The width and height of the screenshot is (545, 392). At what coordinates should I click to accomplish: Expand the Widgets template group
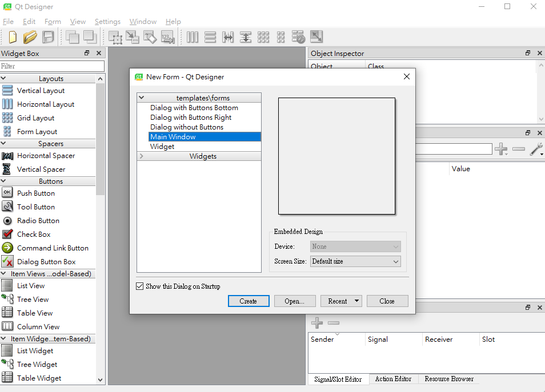[x=142, y=156]
